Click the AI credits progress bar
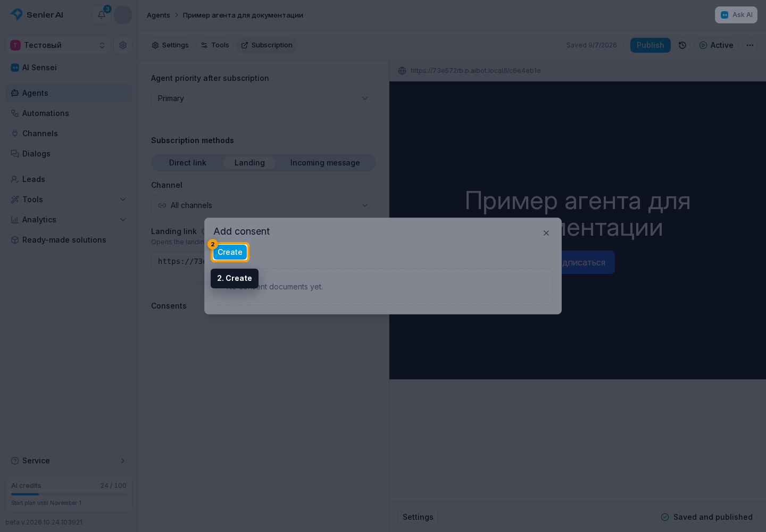The height and width of the screenshot is (532, 766). tap(69, 494)
